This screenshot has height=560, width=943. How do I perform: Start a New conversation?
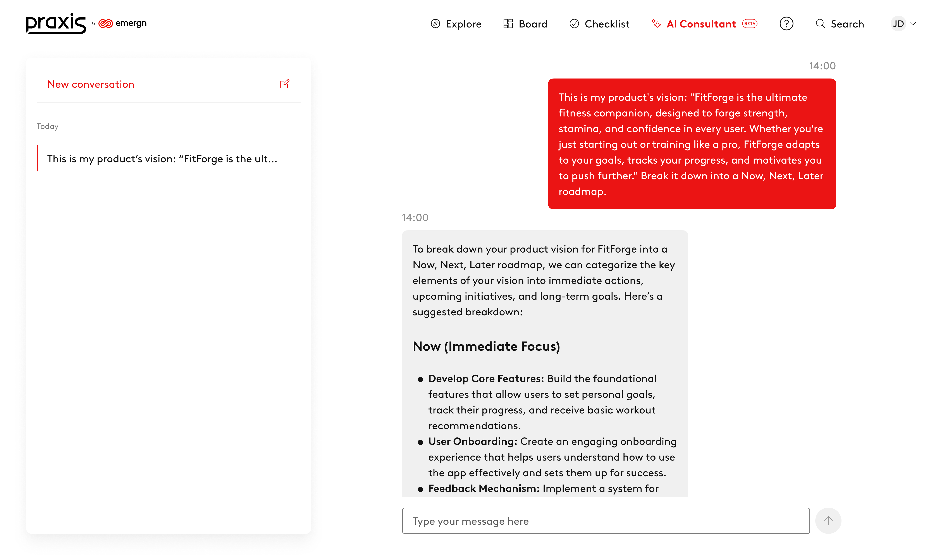(91, 84)
